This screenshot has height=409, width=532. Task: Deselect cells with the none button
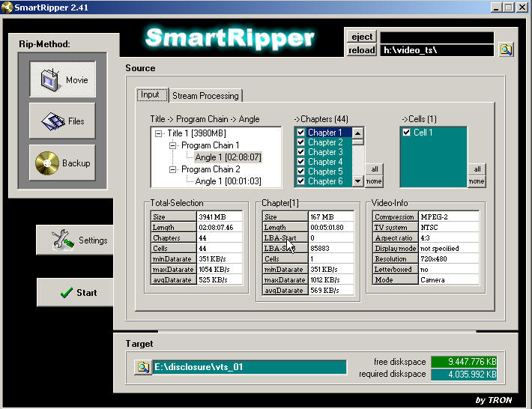pyautogui.click(x=477, y=181)
